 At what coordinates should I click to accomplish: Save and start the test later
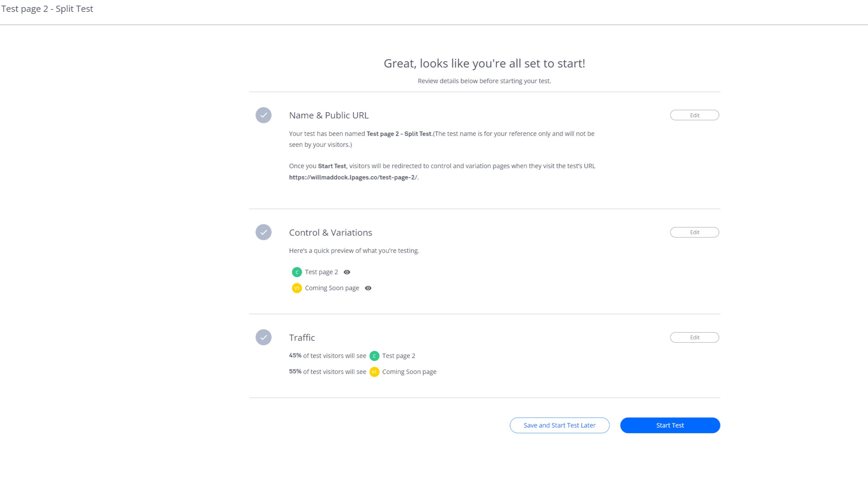(x=559, y=425)
